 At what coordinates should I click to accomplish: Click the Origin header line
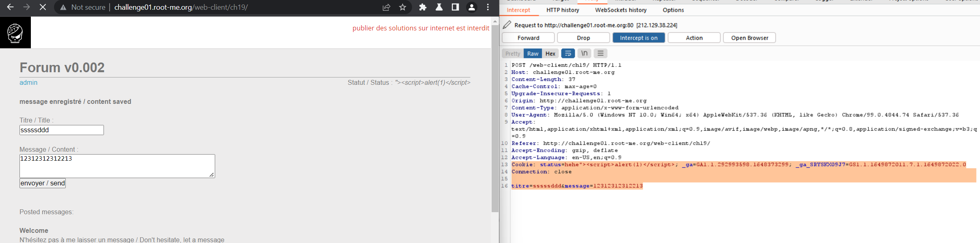579,101
